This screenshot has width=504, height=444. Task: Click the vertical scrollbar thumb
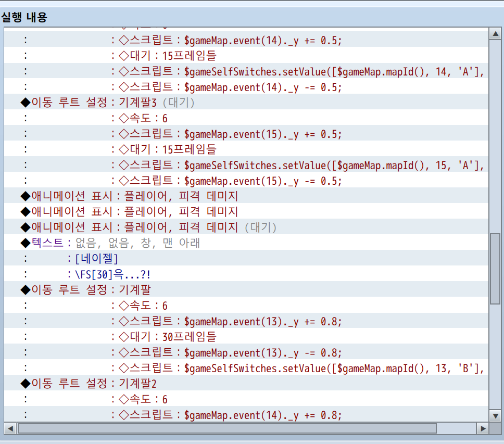point(495,269)
